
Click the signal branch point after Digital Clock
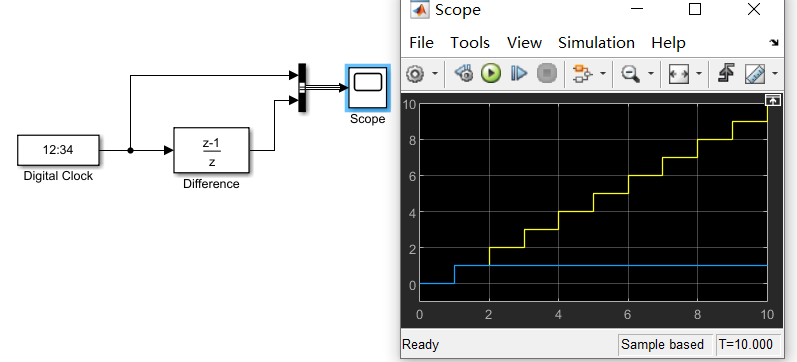[131, 150]
